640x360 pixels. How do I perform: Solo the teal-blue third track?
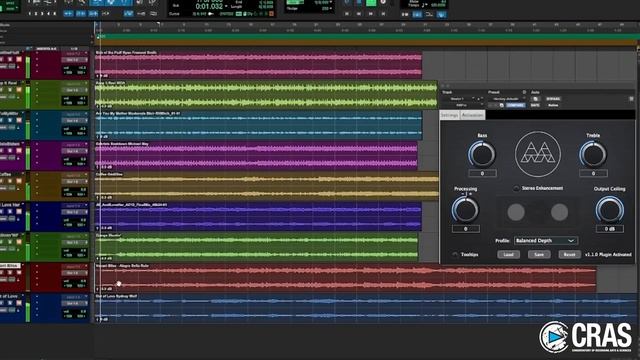10,120
